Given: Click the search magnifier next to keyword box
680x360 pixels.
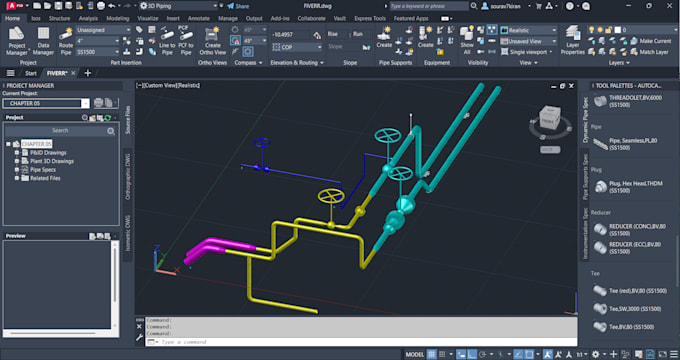Looking at the screenshot, I should (474, 6).
